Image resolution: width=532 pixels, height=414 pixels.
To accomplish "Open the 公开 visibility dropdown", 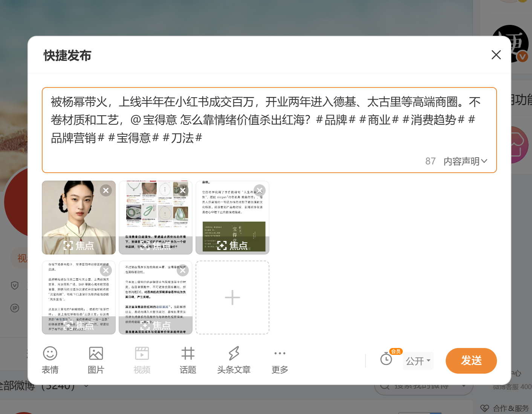I will 418,361.
